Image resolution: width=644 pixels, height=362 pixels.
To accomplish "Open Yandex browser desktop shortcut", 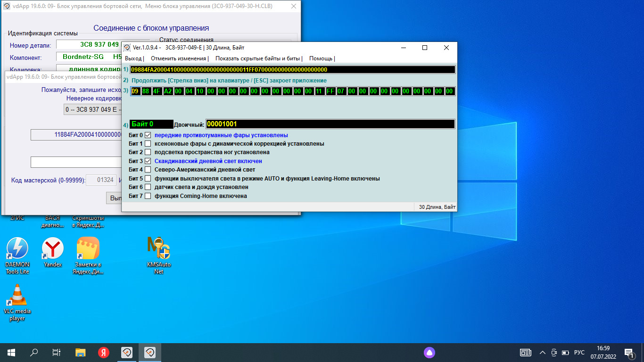I will click(52, 249).
